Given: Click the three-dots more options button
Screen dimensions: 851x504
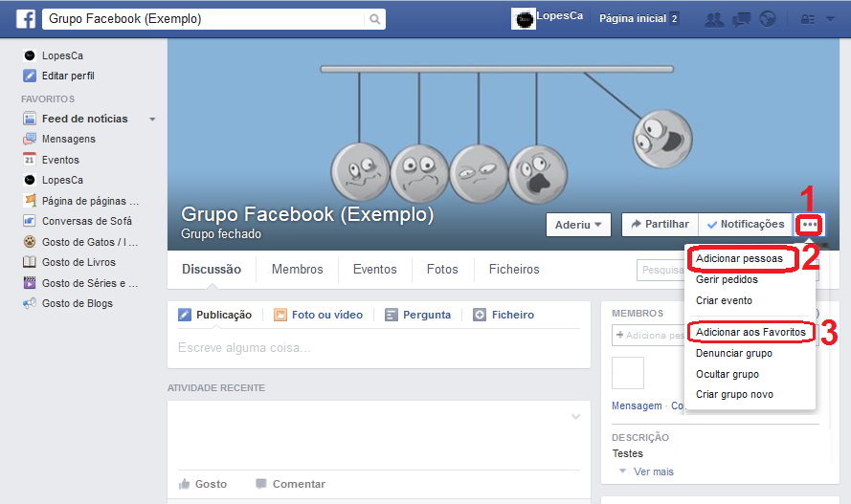Looking at the screenshot, I should pos(809,225).
